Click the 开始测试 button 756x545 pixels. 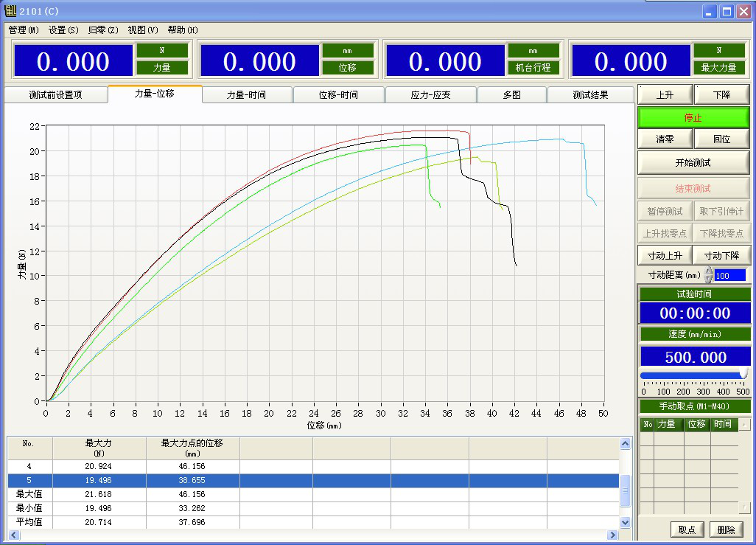click(693, 162)
